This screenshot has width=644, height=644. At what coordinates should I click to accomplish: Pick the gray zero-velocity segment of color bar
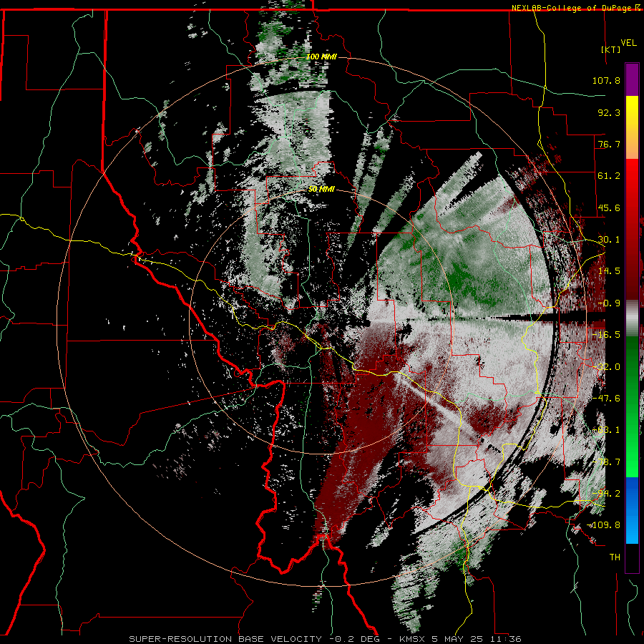632,318
